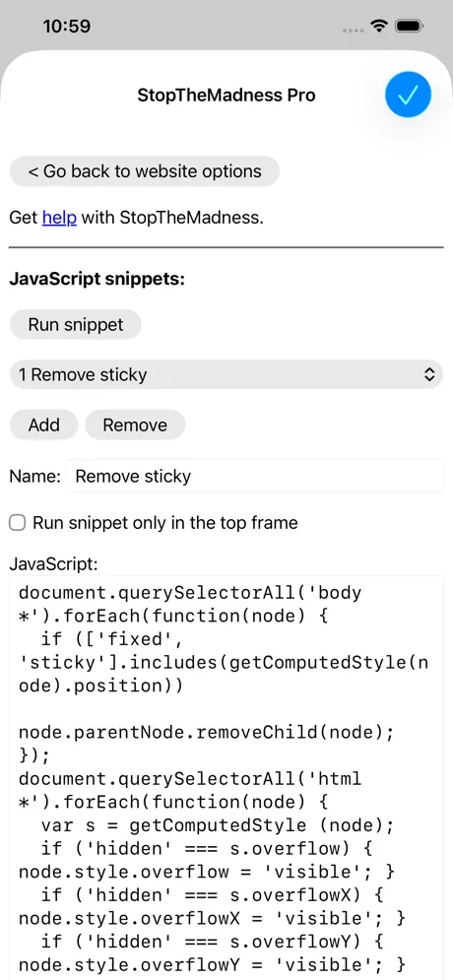453x980 pixels.
Task: Tap the blue checkmark done button
Action: pyautogui.click(x=408, y=95)
